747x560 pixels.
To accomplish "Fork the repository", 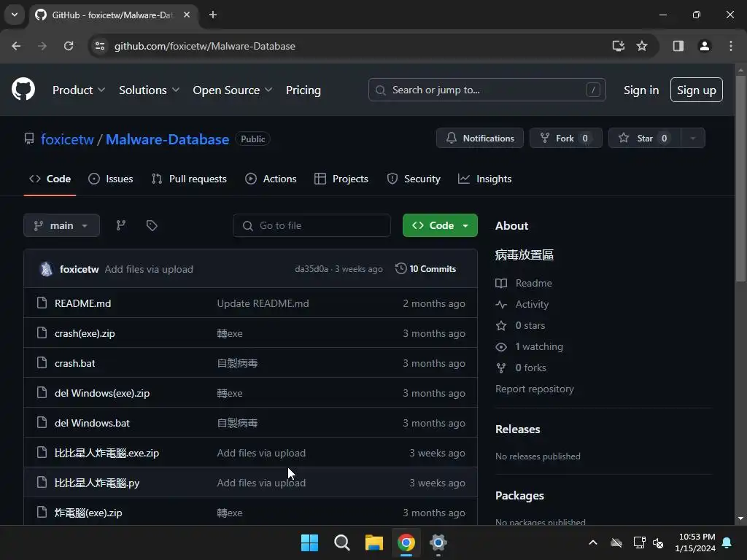I will (x=565, y=138).
